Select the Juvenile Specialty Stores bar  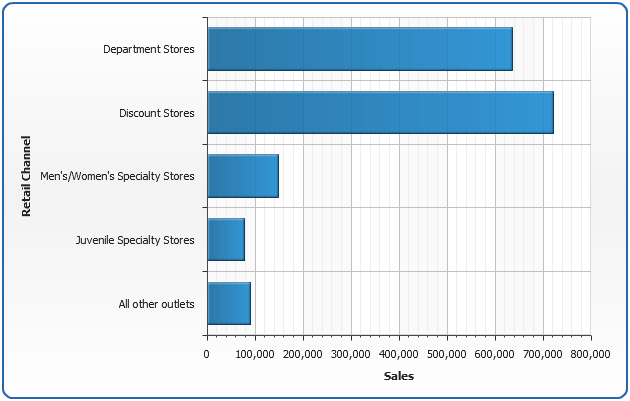[x=225, y=240]
